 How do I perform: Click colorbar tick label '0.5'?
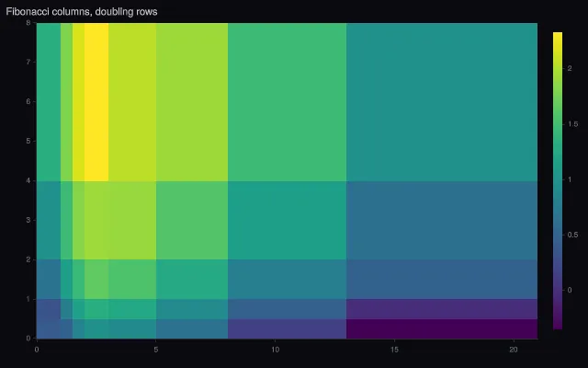(x=572, y=235)
